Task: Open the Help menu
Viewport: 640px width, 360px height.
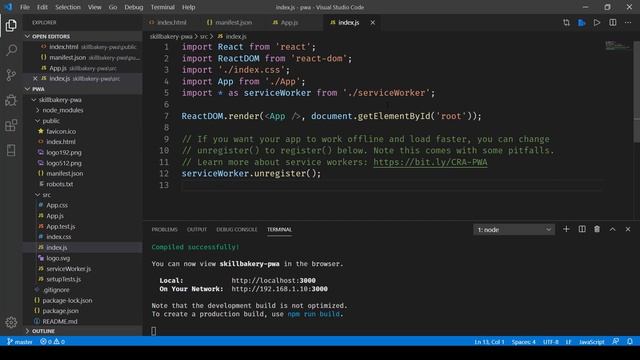Action: (188, 7)
